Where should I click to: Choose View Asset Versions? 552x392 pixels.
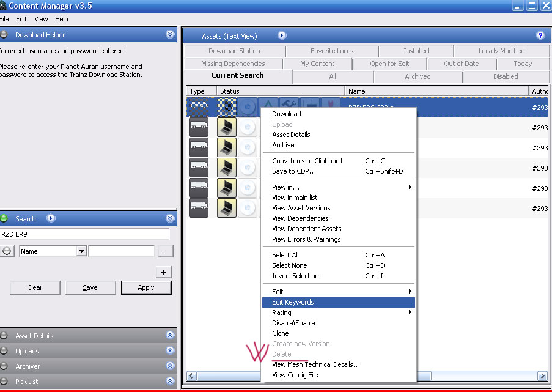tap(338, 208)
